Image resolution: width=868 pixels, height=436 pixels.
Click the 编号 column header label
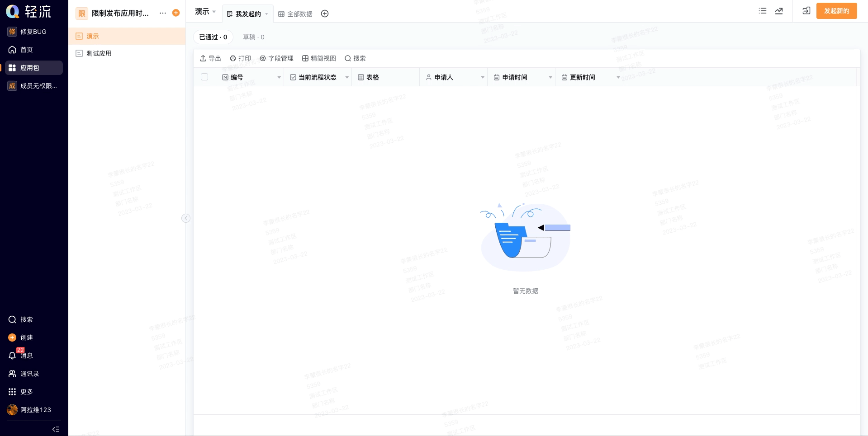pyautogui.click(x=237, y=77)
